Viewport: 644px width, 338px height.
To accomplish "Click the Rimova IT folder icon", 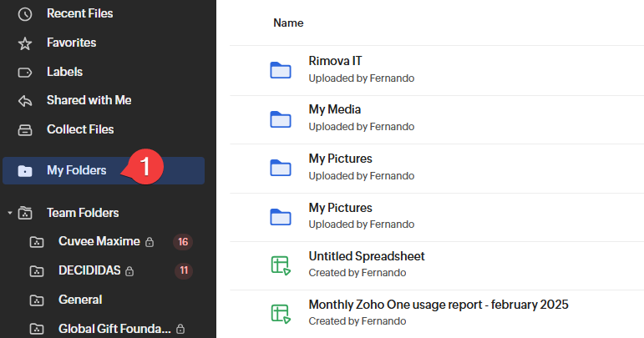I will (x=280, y=70).
